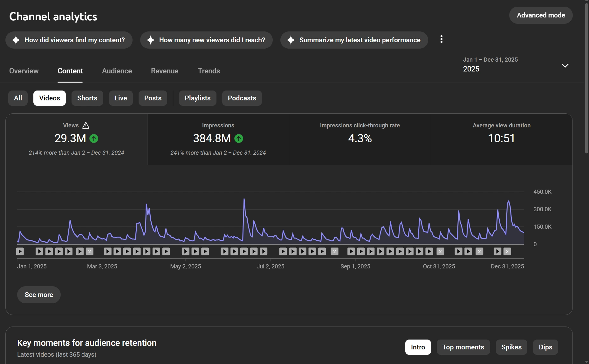Open the Revenue tab

click(164, 71)
